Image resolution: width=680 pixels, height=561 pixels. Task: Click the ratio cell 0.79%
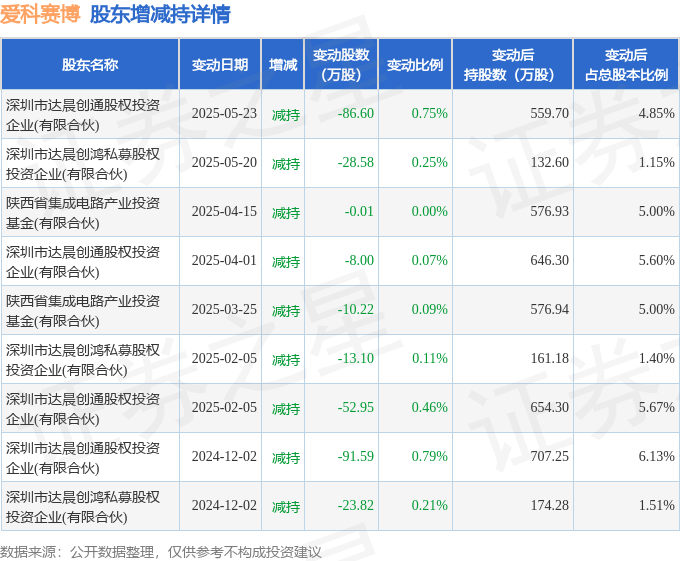[x=429, y=457]
